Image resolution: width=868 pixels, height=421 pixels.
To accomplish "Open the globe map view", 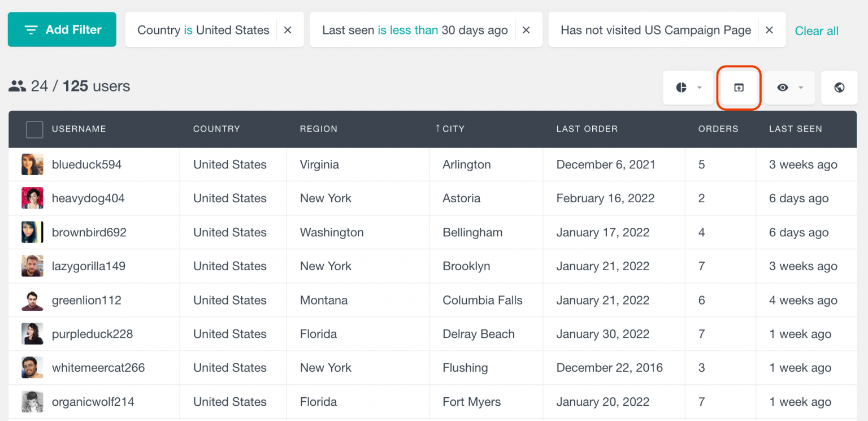I will (x=839, y=88).
